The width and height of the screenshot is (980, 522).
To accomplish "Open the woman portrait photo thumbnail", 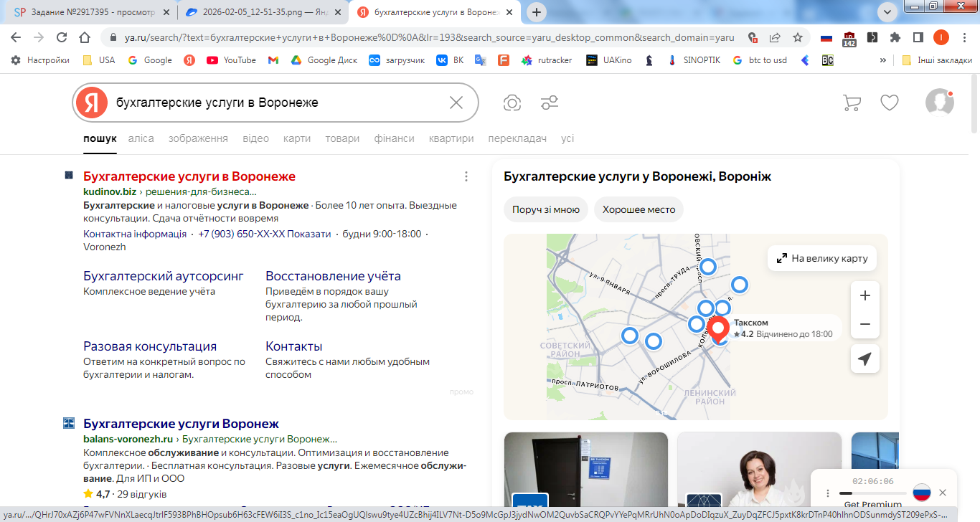I will coord(760,470).
